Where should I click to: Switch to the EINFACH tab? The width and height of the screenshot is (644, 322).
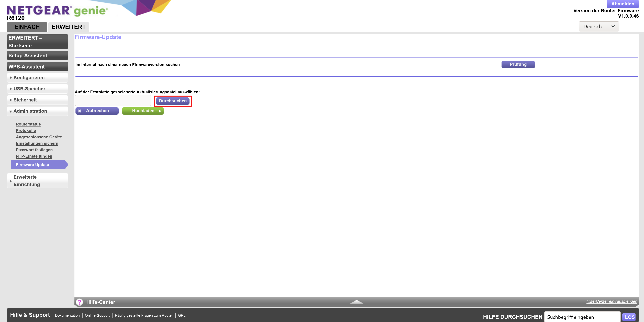click(27, 27)
